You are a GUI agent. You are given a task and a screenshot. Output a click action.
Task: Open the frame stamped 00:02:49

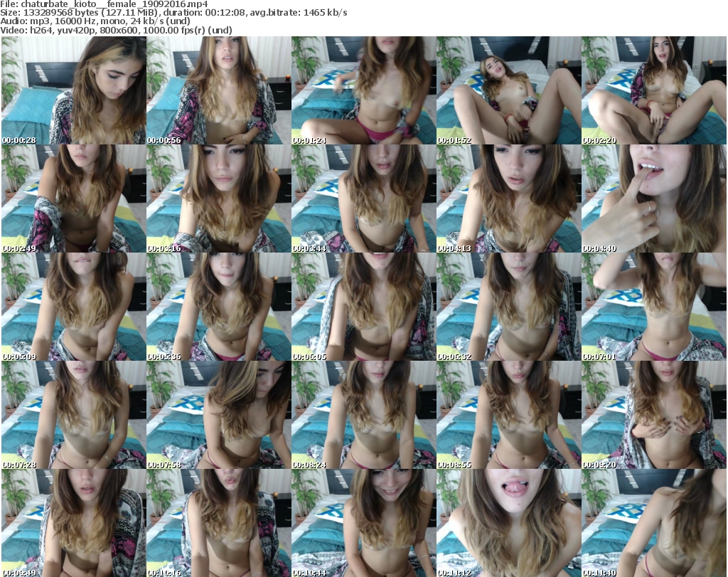tap(74, 198)
